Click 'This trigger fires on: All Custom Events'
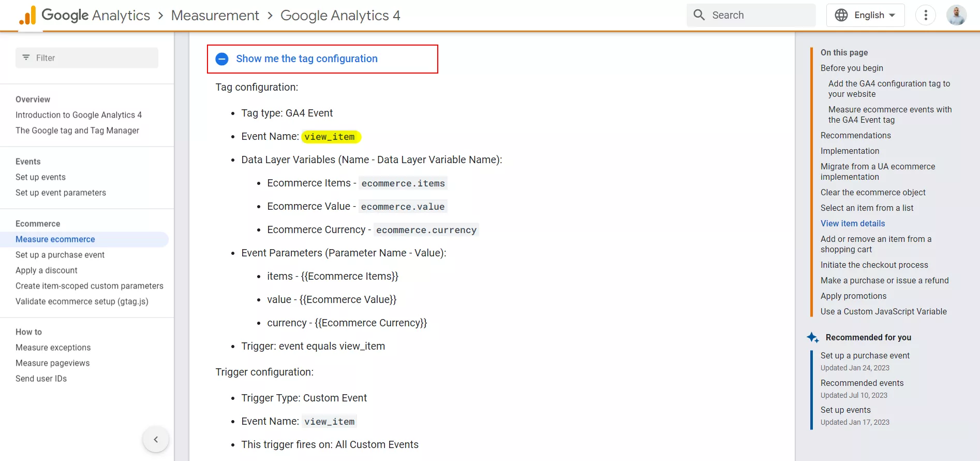The height and width of the screenshot is (461, 980). click(330, 444)
